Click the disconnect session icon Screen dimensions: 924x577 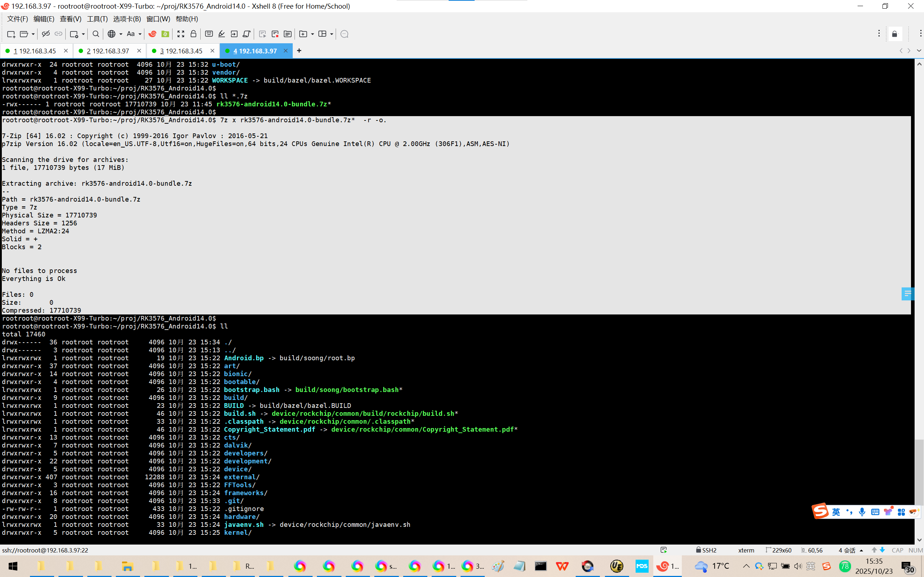pos(46,34)
